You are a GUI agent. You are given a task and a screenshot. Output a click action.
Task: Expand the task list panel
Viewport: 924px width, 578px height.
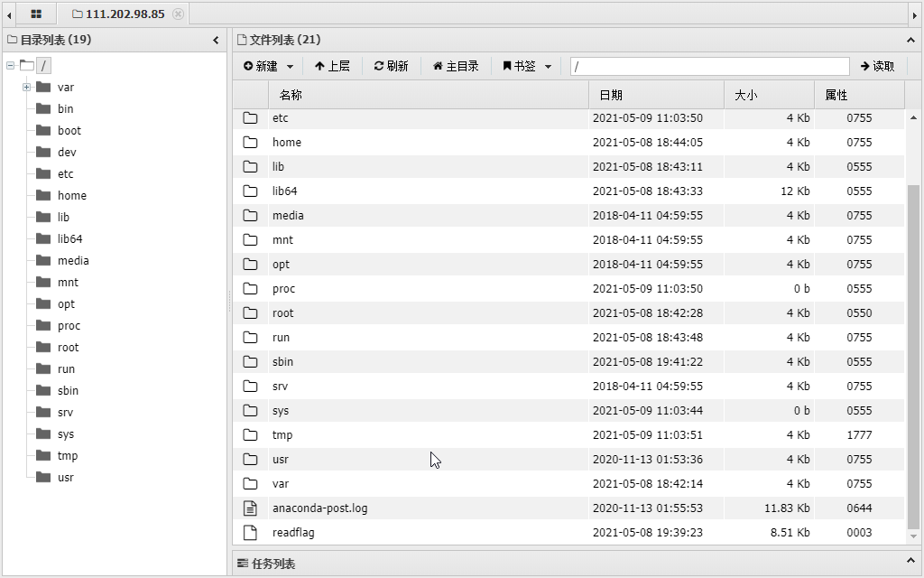910,560
